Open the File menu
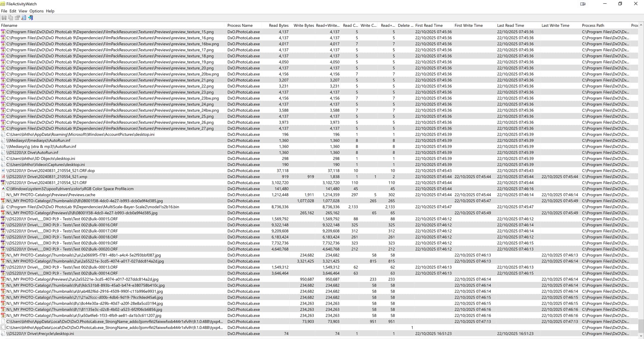 (x=4, y=11)
